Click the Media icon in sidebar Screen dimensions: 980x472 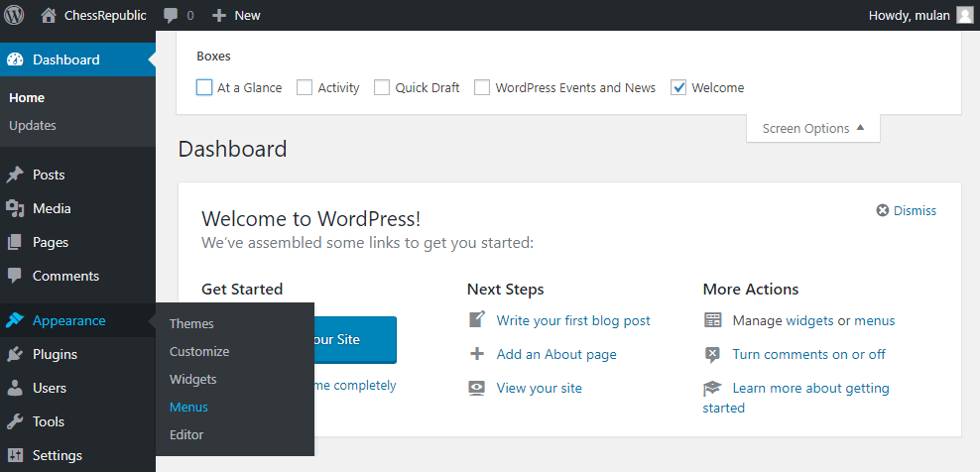(x=15, y=209)
